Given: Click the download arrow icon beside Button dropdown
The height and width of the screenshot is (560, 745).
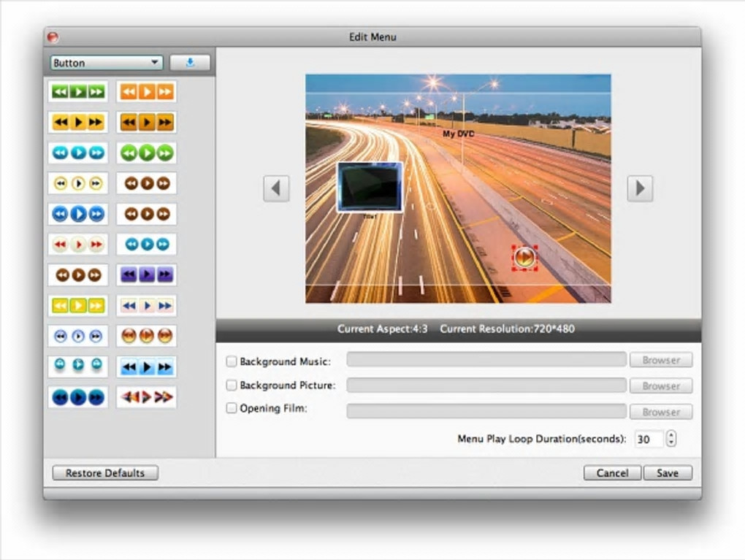Looking at the screenshot, I should (190, 63).
